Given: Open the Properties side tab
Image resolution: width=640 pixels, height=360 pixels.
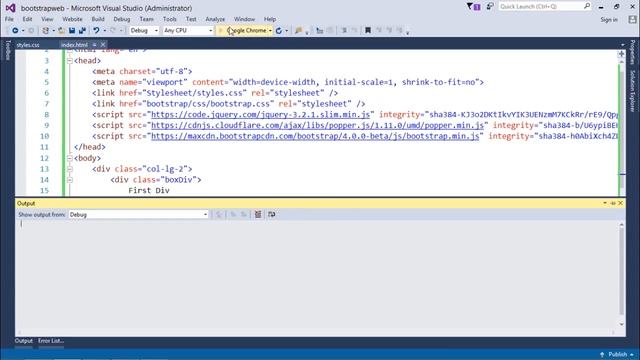Looking at the screenshot, I should point(633,52).
